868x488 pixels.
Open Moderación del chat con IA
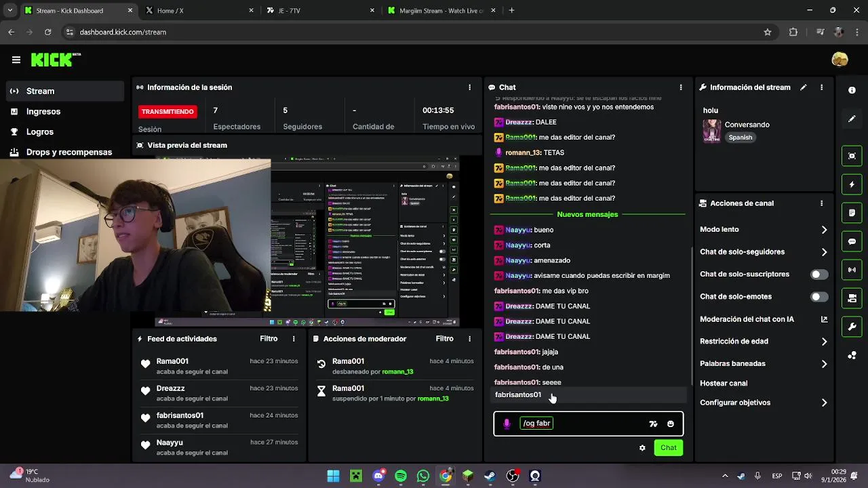coord(764,319)
